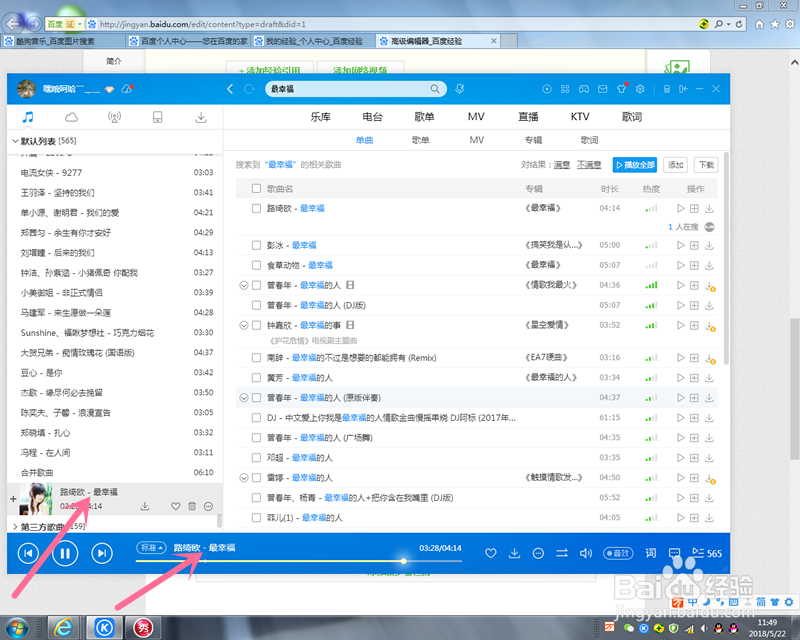The height and width of the screenshot is (640, 800).
Task: Add 黄芳 - 最幸福的人 to list icon
Action: 694,378
